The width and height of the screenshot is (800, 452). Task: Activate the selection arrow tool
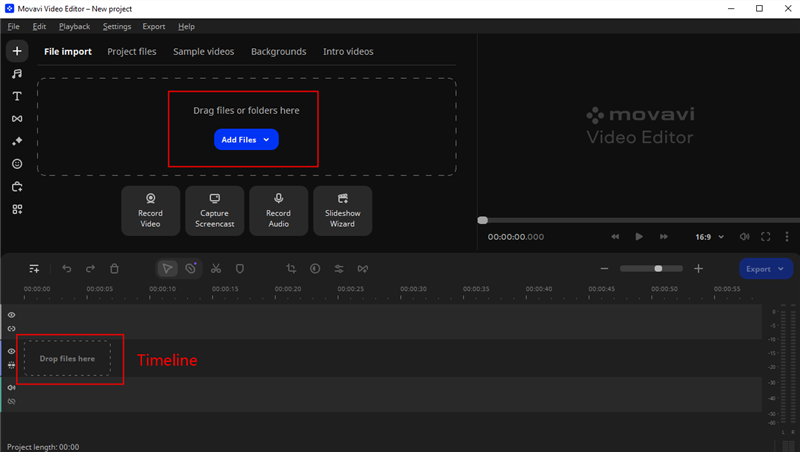pos(167,269)
